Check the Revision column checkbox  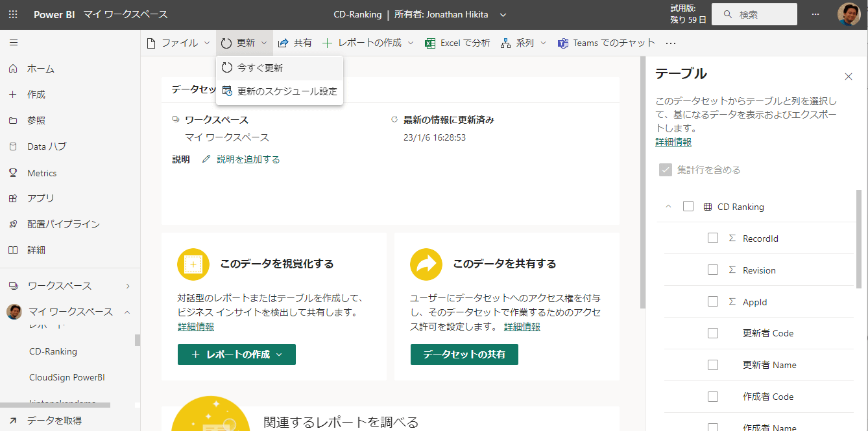pyautogui.click(x=713, y=270)
